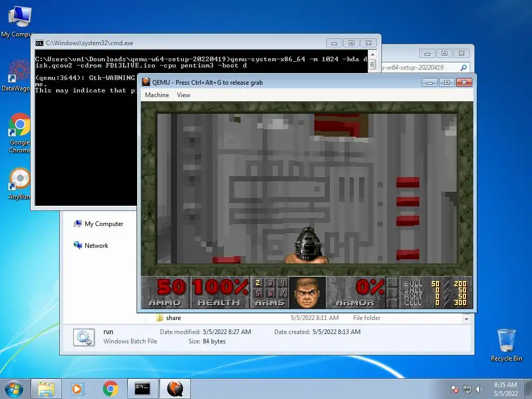The image size is (532, 399).
Task: Open the Machine menu in QEMU
Action: 157,95
